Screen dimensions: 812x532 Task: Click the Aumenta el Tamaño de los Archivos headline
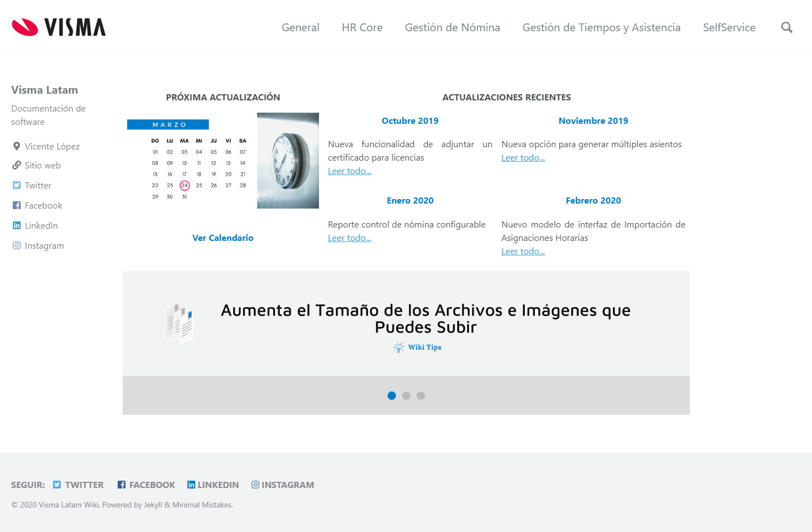pyautogui.click(x=426, y=318)
